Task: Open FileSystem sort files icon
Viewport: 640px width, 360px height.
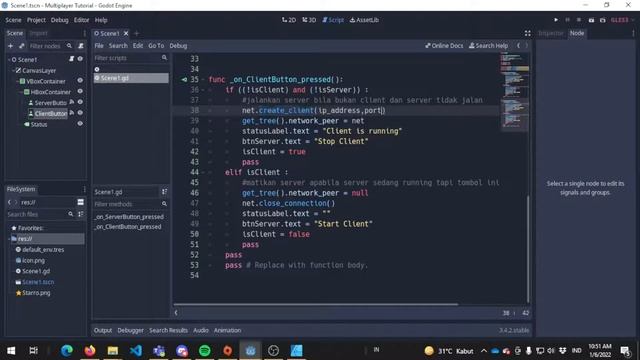Action: pyautogui.click(x=81, y=214)
